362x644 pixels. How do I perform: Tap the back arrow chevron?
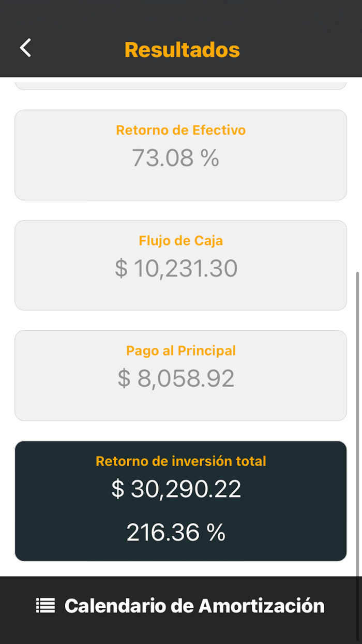[x=25, y=48]
